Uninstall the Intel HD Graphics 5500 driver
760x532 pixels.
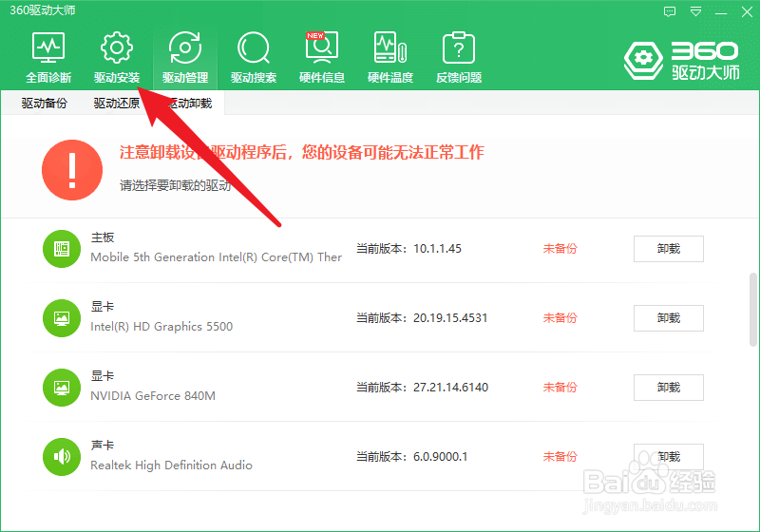tap(669, 318)
